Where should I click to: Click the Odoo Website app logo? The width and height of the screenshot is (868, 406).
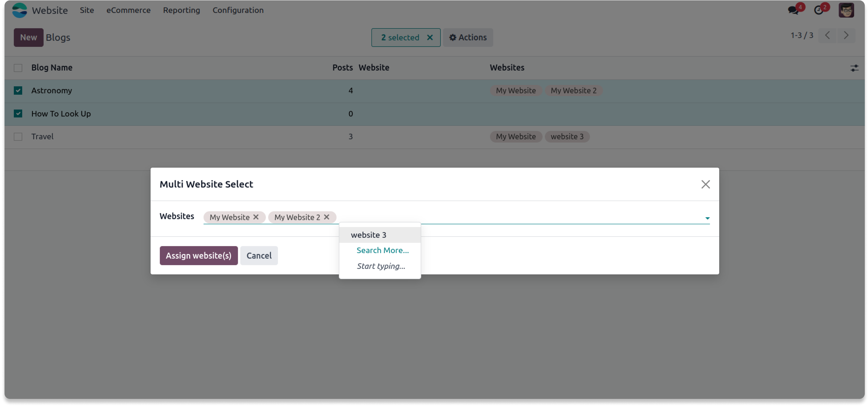point(20,10)
